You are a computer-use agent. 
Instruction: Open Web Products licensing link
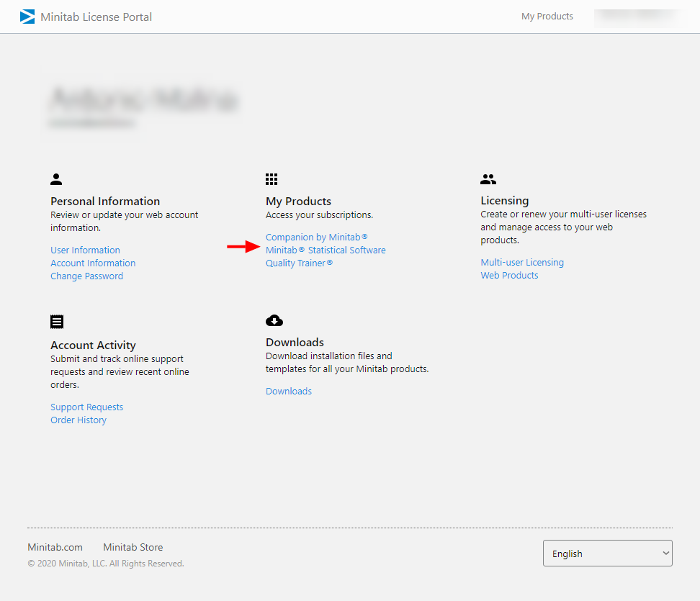[x=509, y=276]
